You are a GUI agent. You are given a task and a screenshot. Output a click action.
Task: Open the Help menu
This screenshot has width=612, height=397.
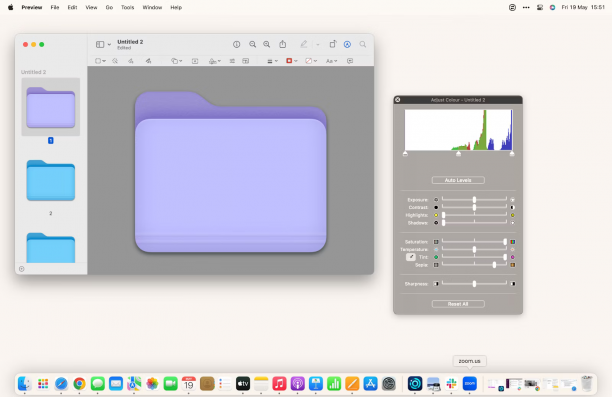click(x=176, y=7)
